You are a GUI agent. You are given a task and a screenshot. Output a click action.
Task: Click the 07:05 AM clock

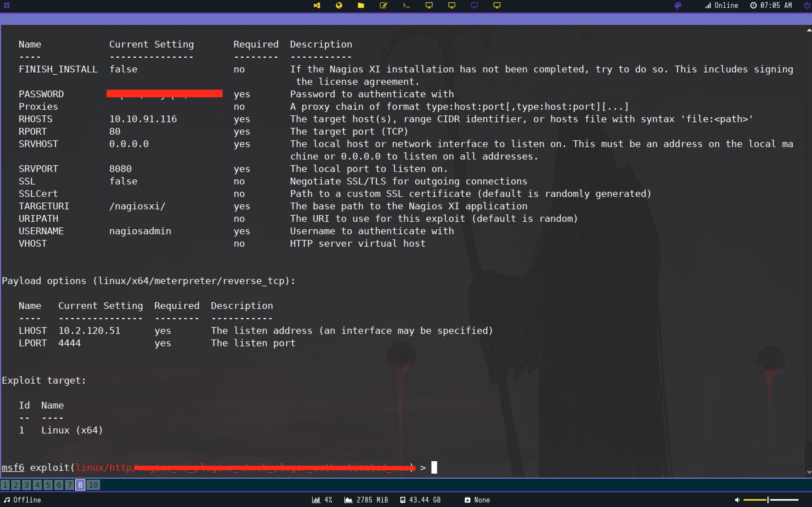(x=771, y=5)
